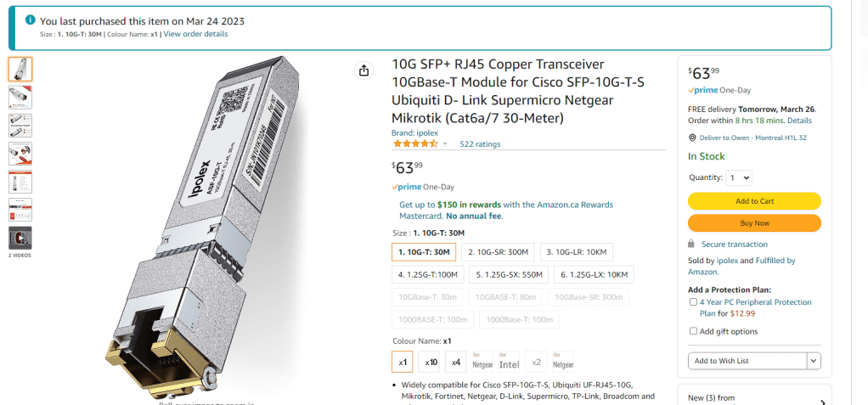Click the Secure transaction lock icon
This screenshot has width=868, height=405.
(694, 245)
